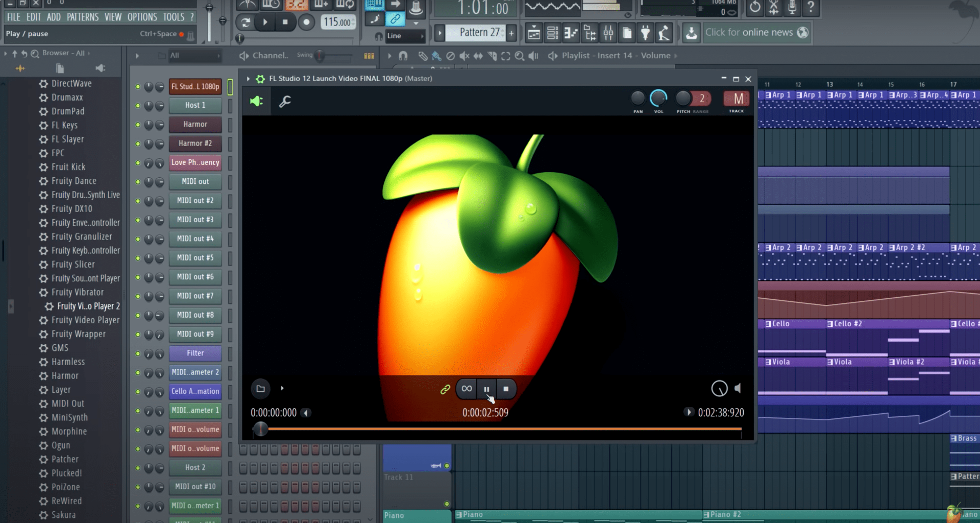Open the Mixer view icon
This screenshot has height=523, width=980.
click(x=608, y=33)
